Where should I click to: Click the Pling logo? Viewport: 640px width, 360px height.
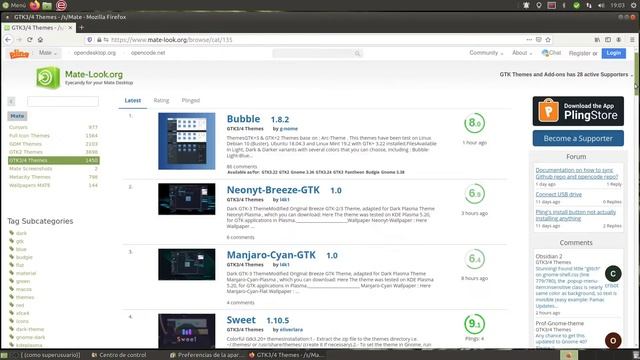tap(19, 53)
